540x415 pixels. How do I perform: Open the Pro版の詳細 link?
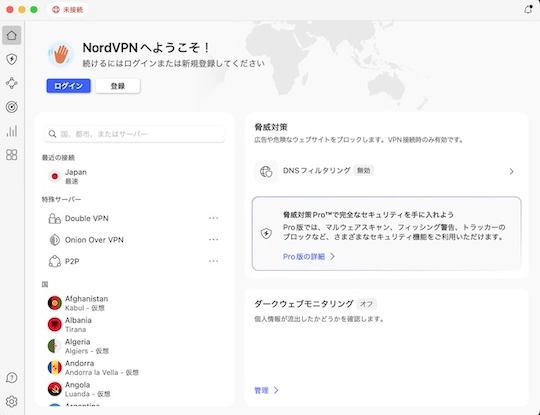[309, 257]
